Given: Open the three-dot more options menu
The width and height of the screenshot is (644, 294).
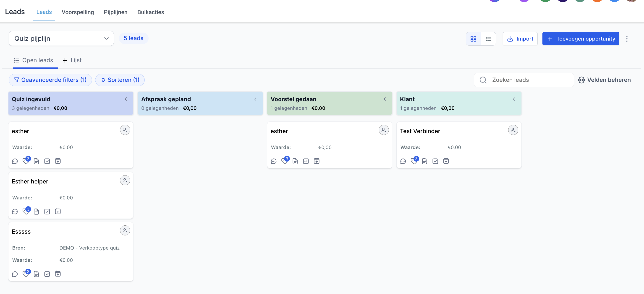Looking at the screenshot, I should (627, 39).
